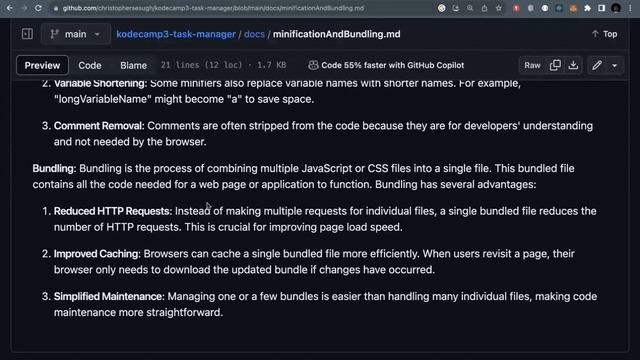This screenshot has height=360, width=640.
Task: Edit this file with the pencil icon
Action: click(x=597, y=65)
